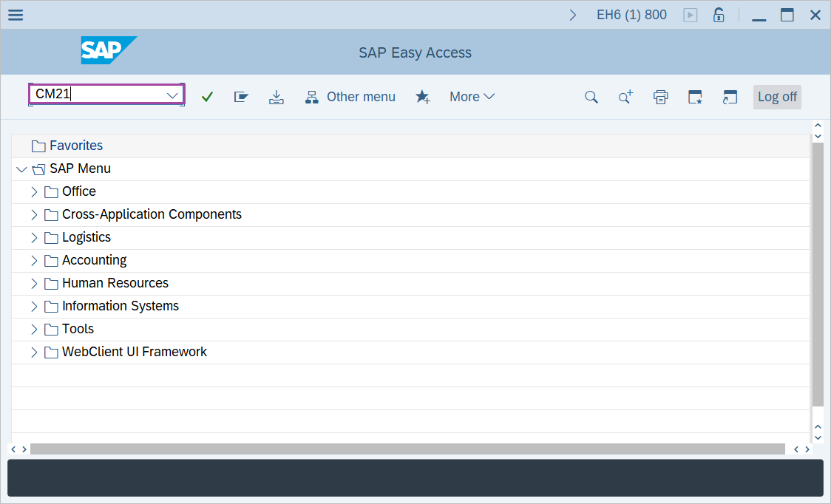Image resolution: width=831 pixels, height=504 pixels.
Task: Click the horizontal scrollbar track
Action: (x=407, y=449)
